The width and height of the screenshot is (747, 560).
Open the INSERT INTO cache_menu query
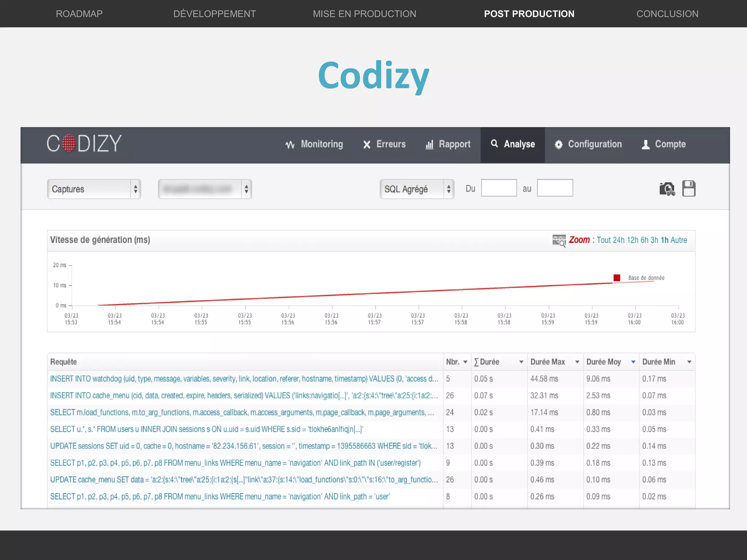244,396
